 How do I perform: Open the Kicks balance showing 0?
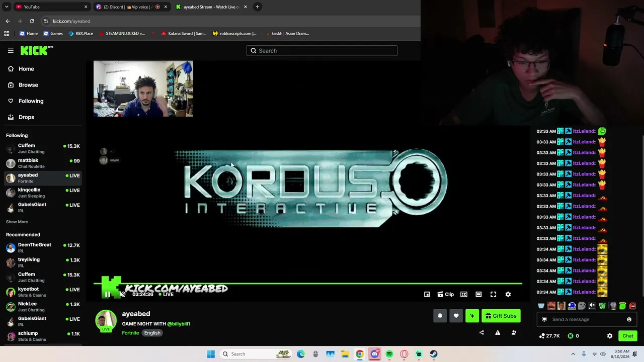573,336
